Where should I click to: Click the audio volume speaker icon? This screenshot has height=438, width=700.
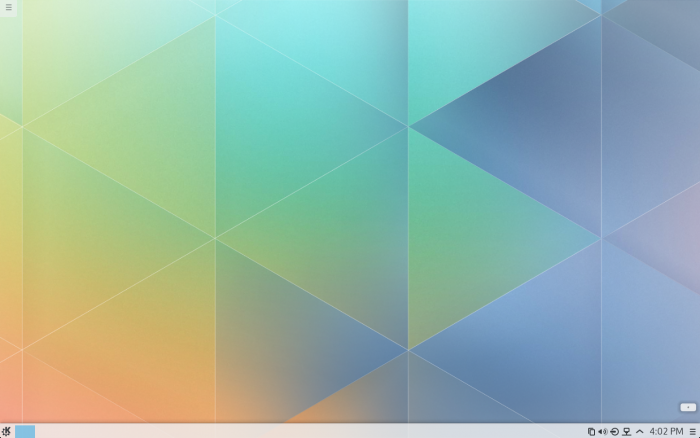pos(602,431)
